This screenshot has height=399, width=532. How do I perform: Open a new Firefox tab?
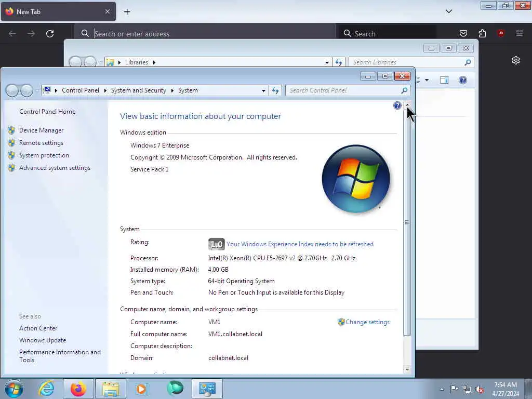127,11
